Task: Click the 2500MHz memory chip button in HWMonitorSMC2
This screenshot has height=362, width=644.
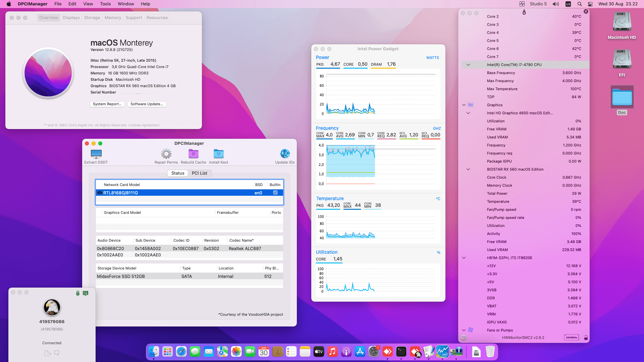Action: click(x=571, y=338)
